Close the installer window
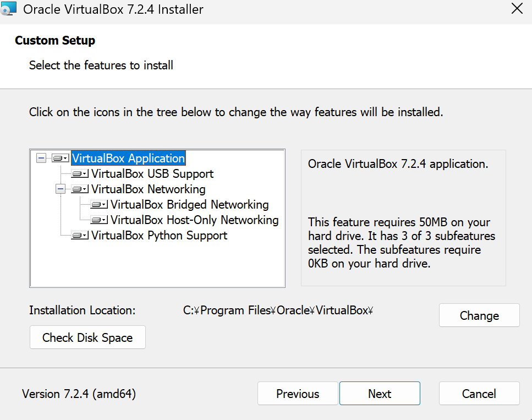532x420 pixels. click(x=517, y=9)
